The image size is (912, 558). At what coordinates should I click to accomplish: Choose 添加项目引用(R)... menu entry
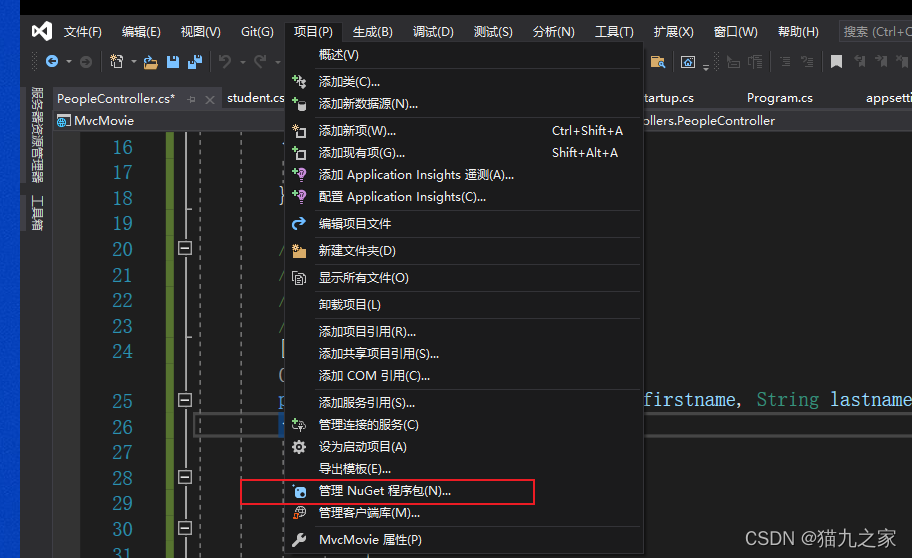tap(464, 332)
